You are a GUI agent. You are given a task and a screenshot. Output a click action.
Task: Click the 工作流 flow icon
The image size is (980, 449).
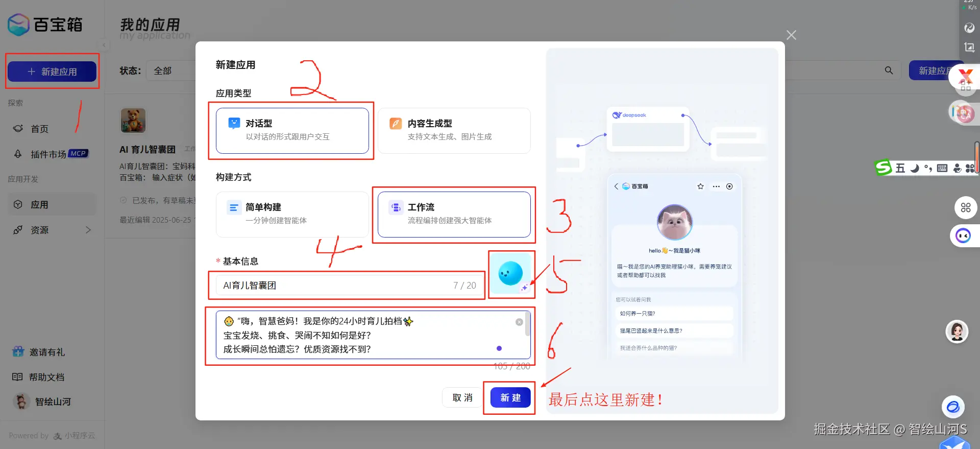pyautogui.click(x=396, y=207)
